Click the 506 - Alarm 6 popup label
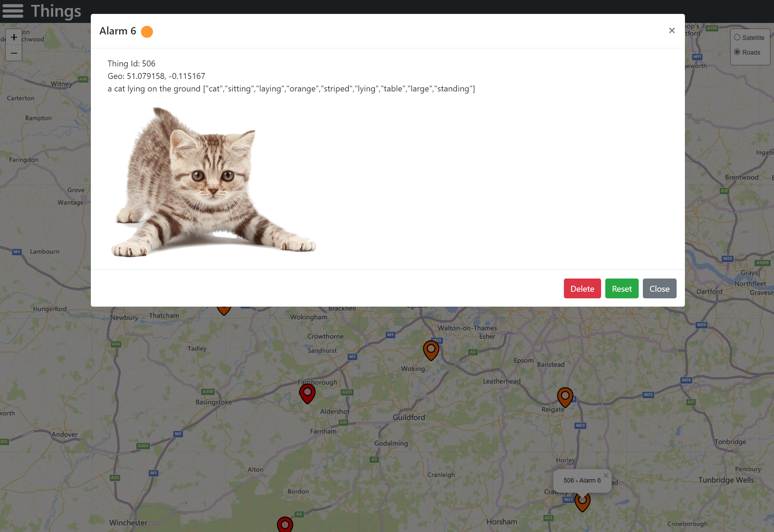 coord(582,481)
